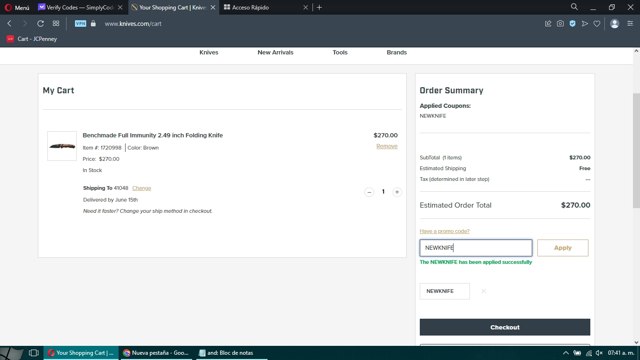
Task: Click the NEWKNIFE coupon chip
Action: tap(444, 291)
